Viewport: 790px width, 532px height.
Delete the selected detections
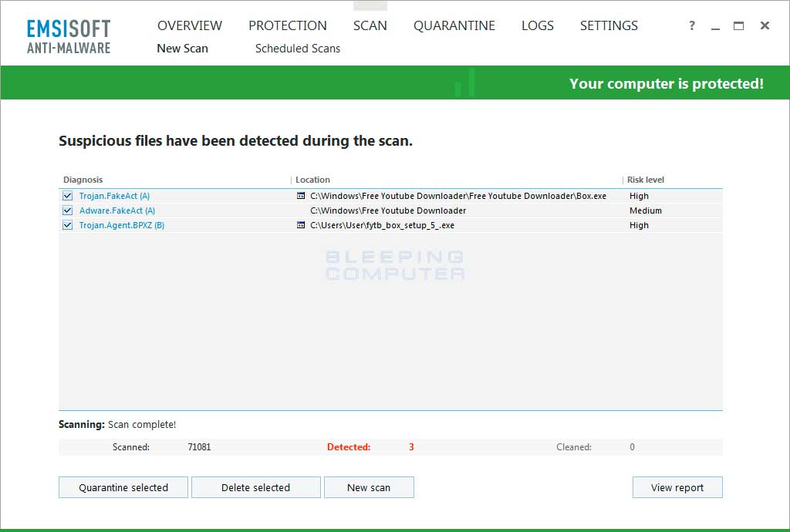255,487
